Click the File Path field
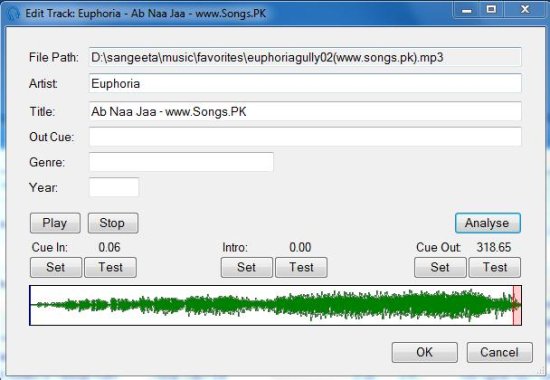Image resolution: width=550 pixels, height=380 pixels. [305, 57]
